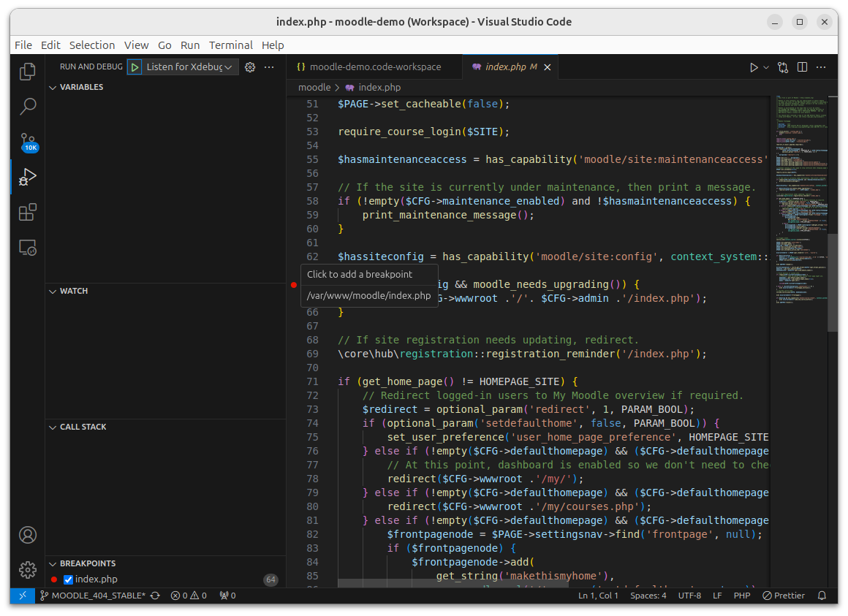Open the Accounts menu icon
Screen dimensions: 848x616
click(x=28, y=535)
